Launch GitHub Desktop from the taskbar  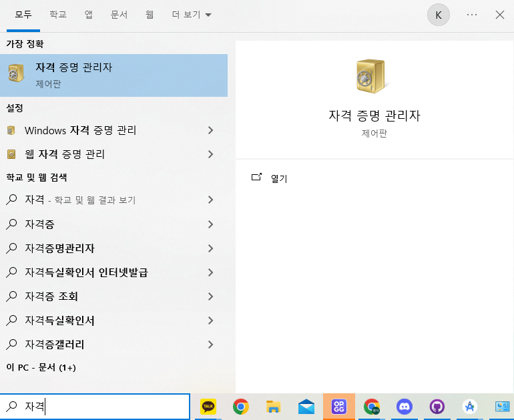coord(437,407)
